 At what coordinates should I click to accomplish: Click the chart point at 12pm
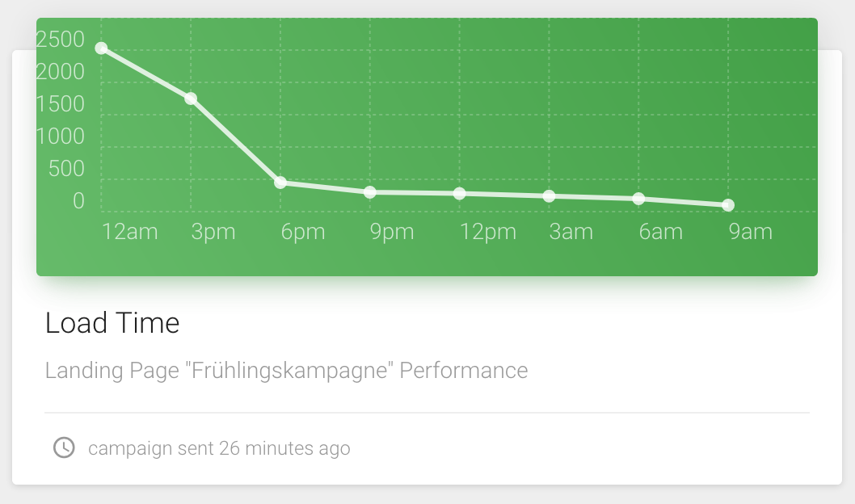coord(460,193)
